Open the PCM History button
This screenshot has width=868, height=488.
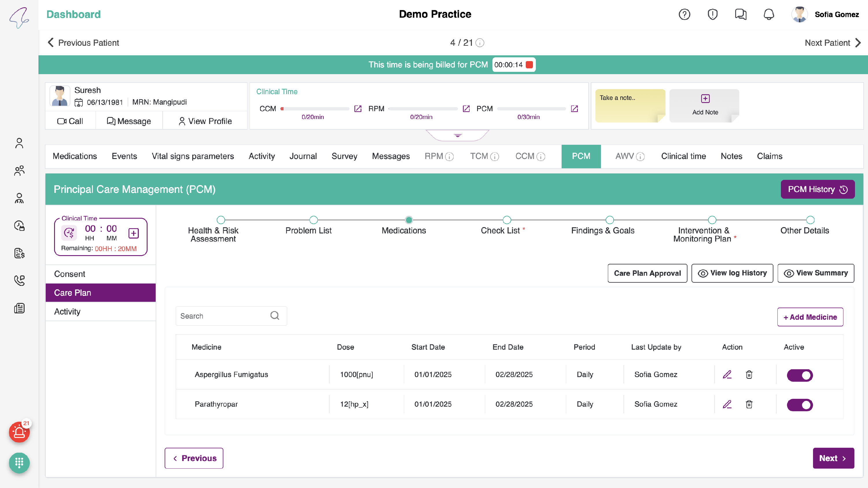[817, 189]
